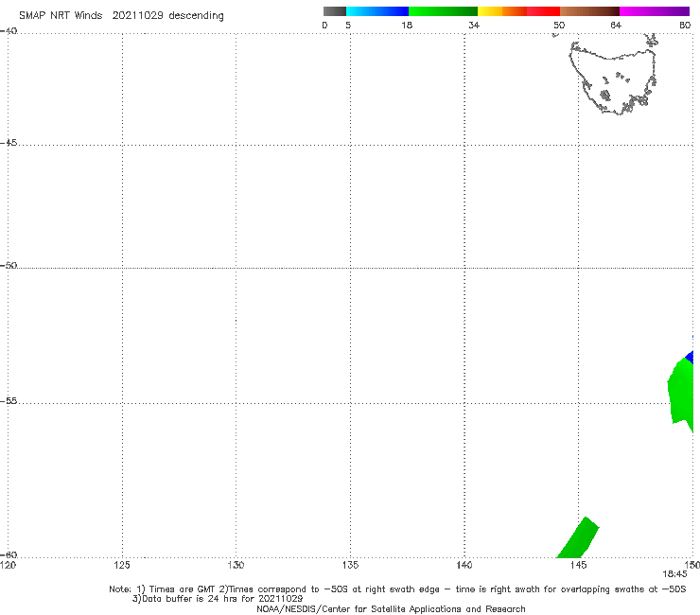Click the 'Data buffer is 24 hrs' note
Image resolution: width=700 pixels, height=615 pixels.
218,599
